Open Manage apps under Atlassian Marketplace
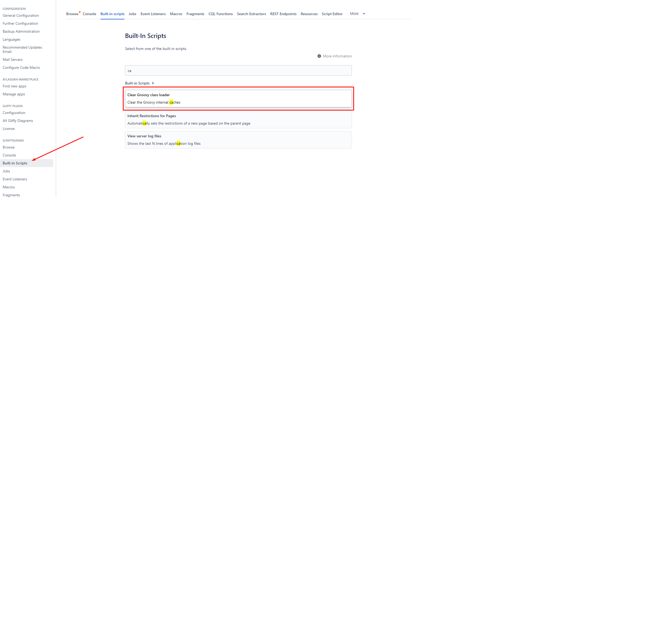Viewport: 672px width, 628px height. click(x=14, y=94)
